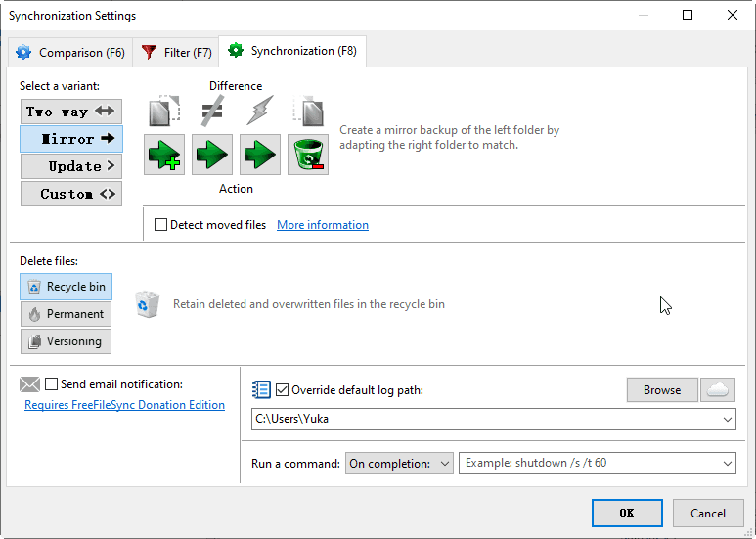Select Versioning deletion option
This screenshot has height=539, width=756.
click(x=66, y=341)
